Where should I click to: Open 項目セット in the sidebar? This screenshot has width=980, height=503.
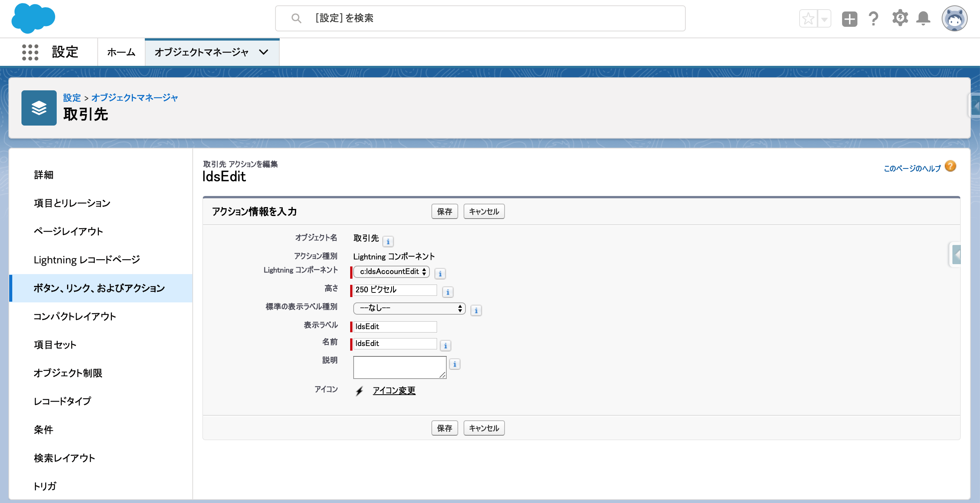tap(100, 345)
